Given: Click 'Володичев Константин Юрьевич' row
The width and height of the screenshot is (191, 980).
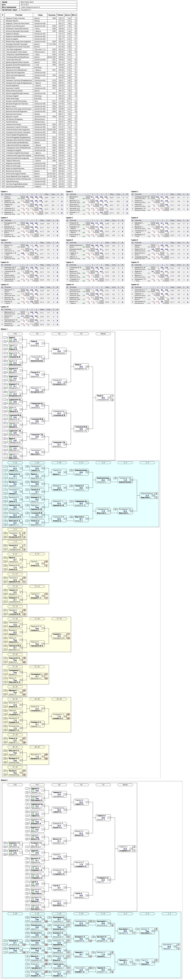Looking at the screenshot, I should (39, 47).
